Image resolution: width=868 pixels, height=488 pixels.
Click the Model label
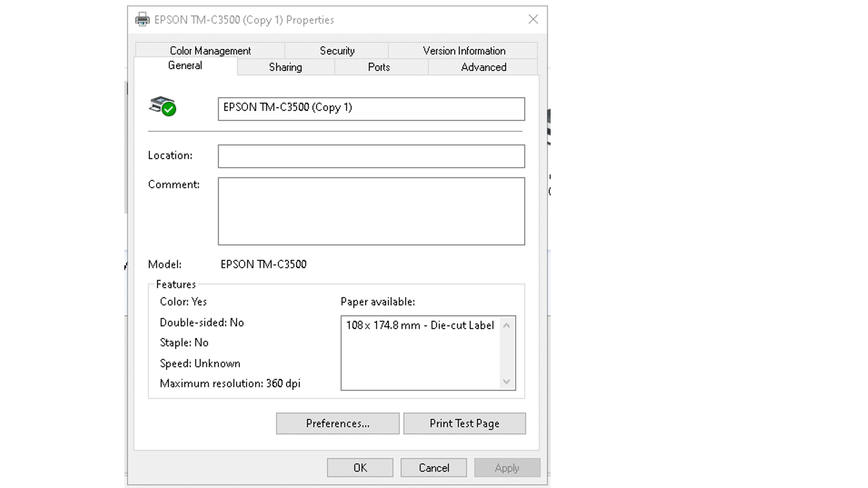point(165,264)
